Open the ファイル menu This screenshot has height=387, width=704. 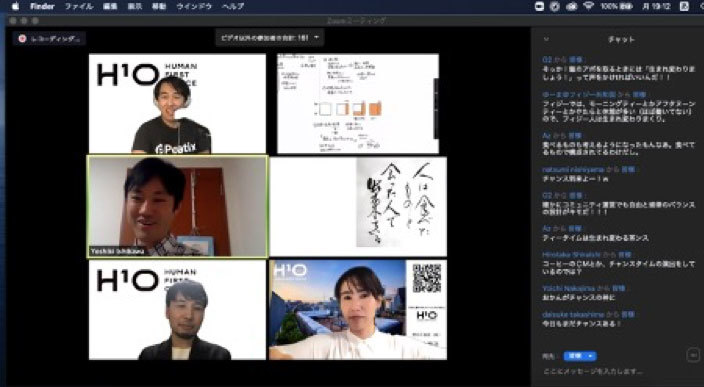[x=79, y=6]
